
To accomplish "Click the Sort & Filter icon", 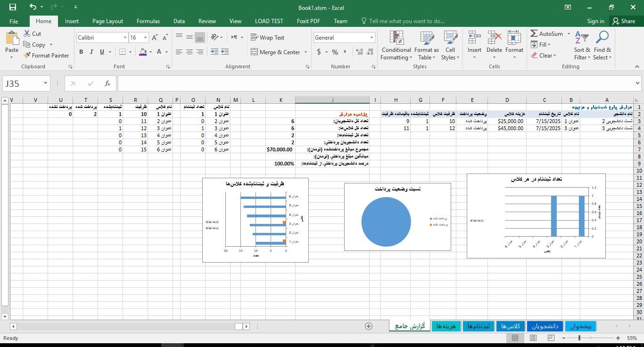I will tap(582, 38).
